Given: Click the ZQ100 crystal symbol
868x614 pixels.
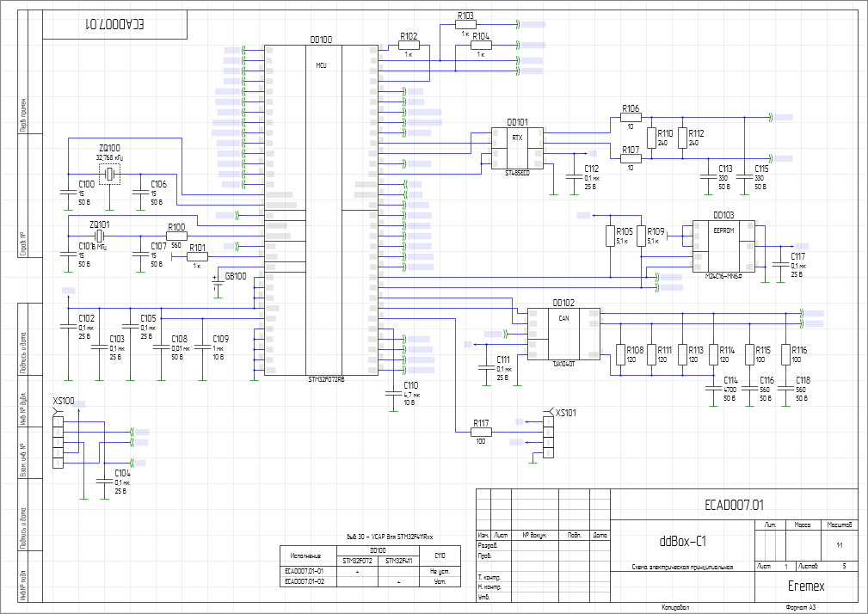Looking at the screenshot, I should point(109,175).
